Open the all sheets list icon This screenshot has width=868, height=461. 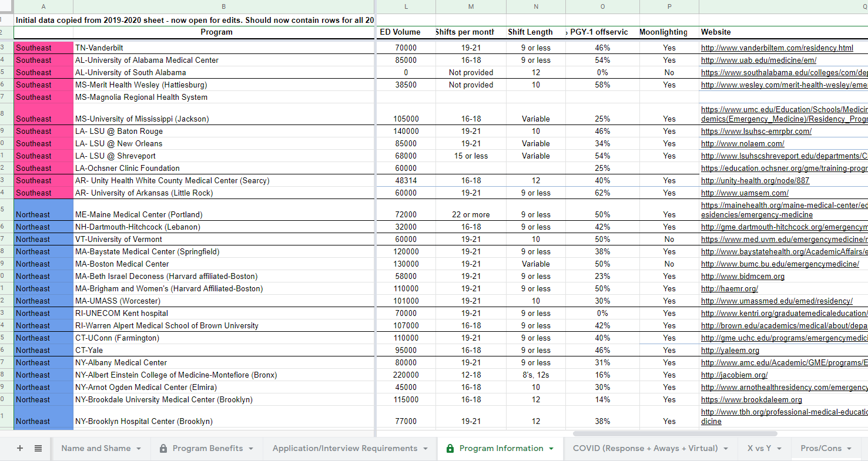(38, 448)
